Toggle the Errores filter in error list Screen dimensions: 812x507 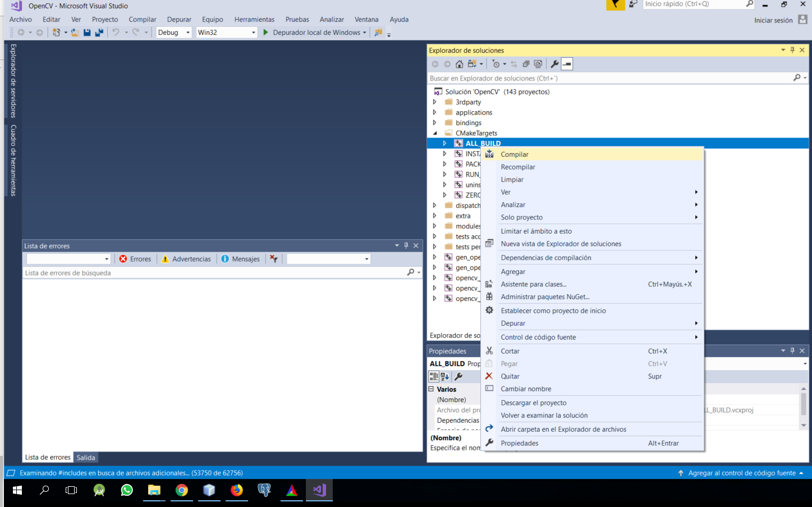(135, 259)
